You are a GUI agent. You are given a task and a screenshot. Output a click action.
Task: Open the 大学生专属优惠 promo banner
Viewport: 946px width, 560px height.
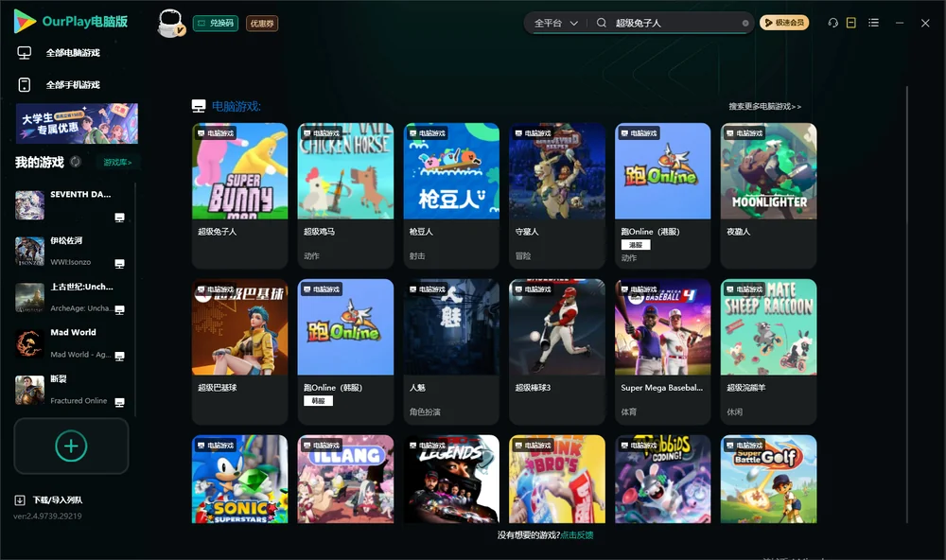78,124
